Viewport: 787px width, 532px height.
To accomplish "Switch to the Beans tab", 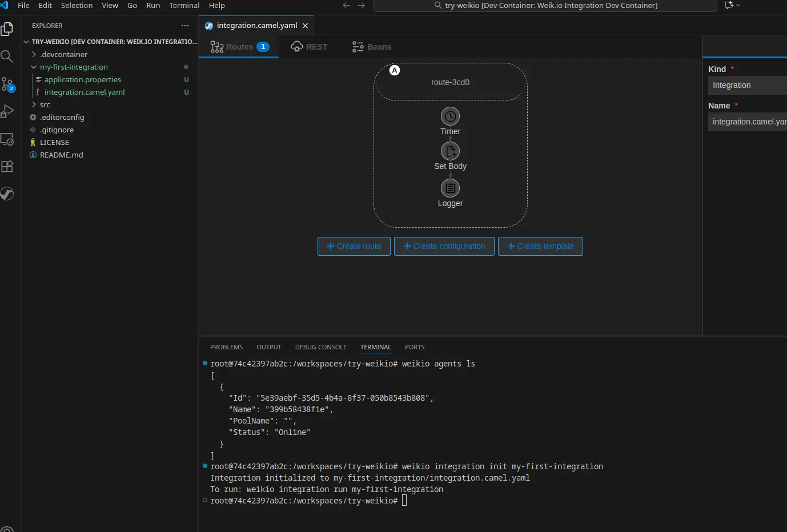I will (x=371, y=47).
